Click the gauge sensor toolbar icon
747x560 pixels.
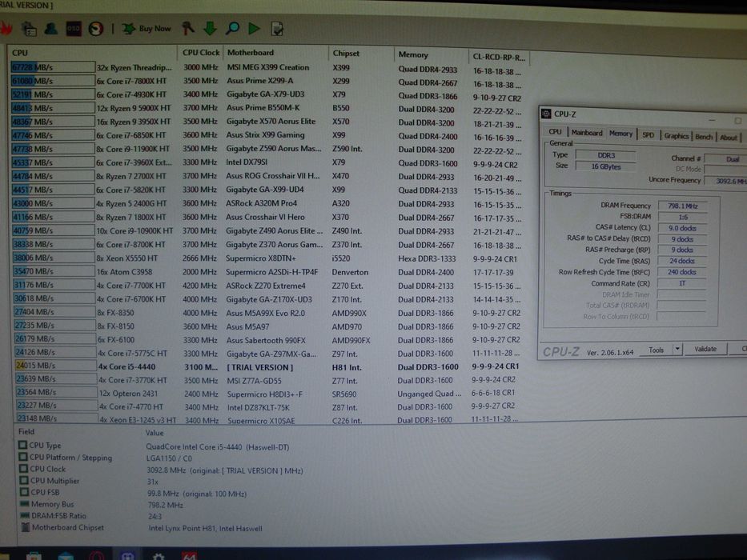pyautogui.click(x=96, y=29)
